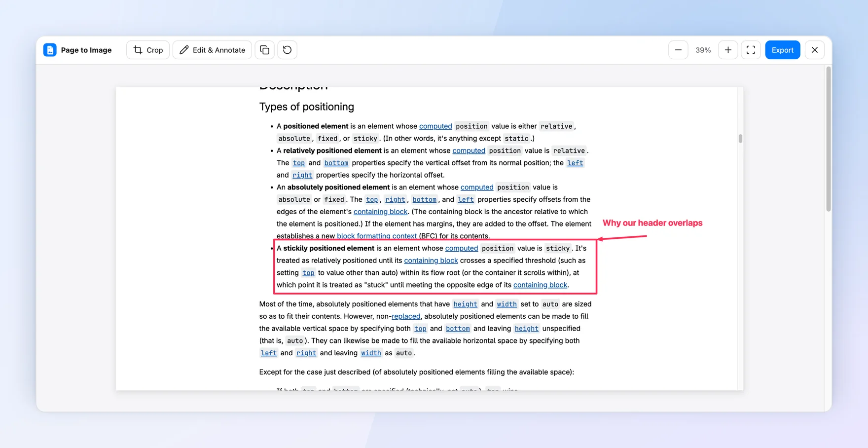Open 'computed' link in absolutely positioned bullet
This screenshot has height=448, width=868.
pos(477,187)
